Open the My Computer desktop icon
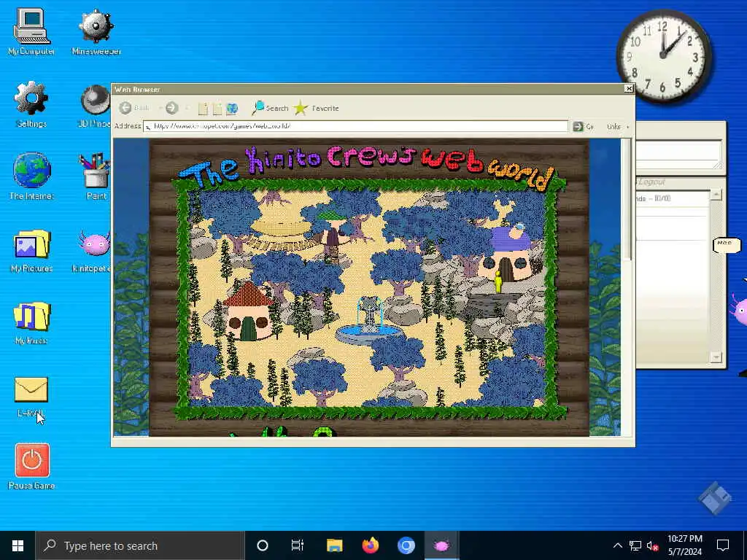Screen dimensions: 747x560 pyautogui.click(x=31, y=32)
